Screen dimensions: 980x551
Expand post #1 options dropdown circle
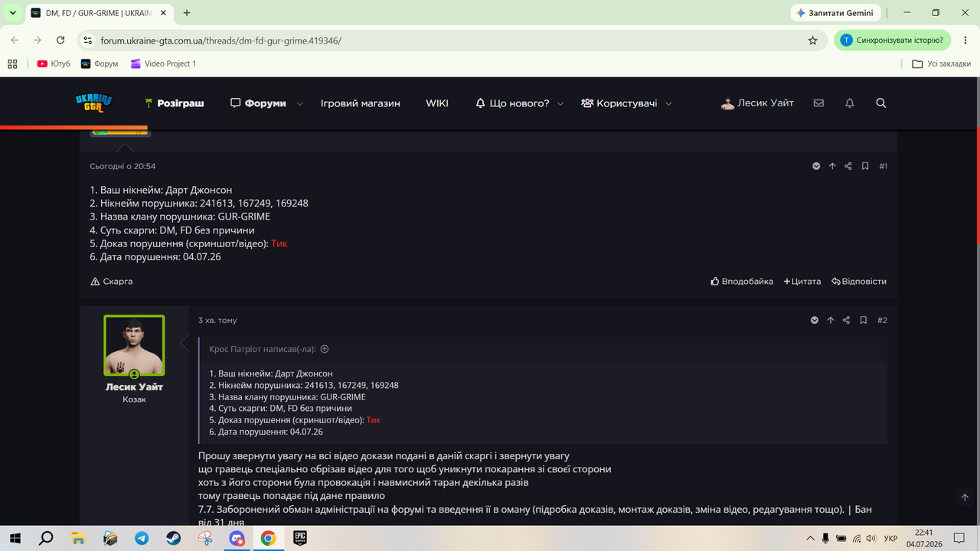pos(816,166)
